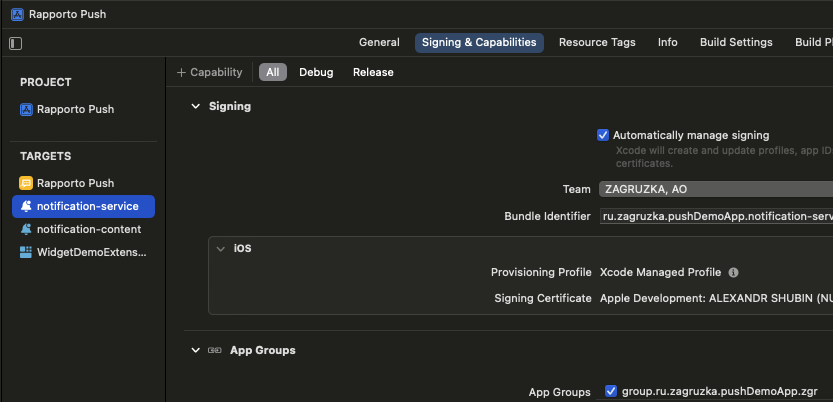Screen dimensions: 833x402
Task: Collapse the iOS signing subsection
Action: pos(221,249)
